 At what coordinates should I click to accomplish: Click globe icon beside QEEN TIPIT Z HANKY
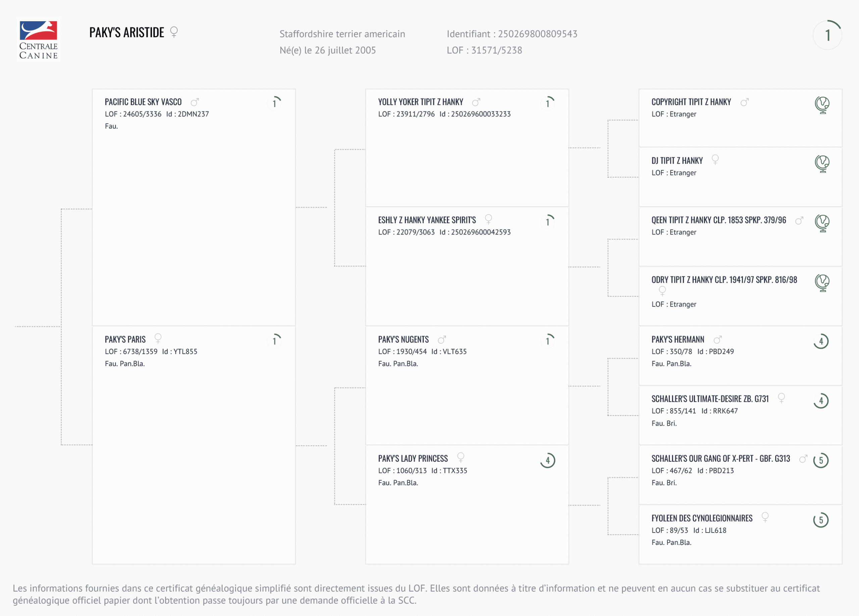click(822, 223)
